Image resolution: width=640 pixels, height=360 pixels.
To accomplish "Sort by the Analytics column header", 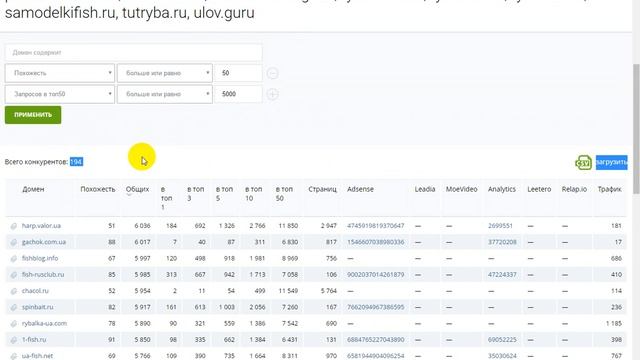I will [502, 189].
